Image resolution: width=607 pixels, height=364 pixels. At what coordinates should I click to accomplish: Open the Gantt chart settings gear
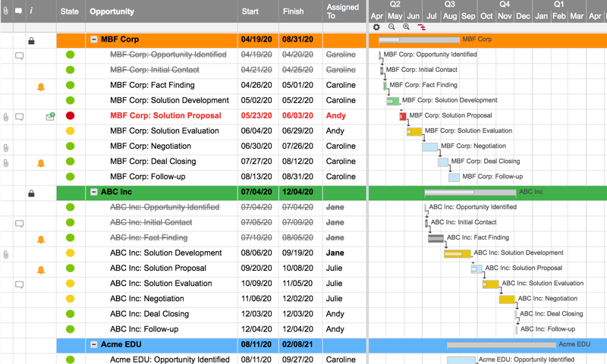pyautogui.click(x=376, y=27)
